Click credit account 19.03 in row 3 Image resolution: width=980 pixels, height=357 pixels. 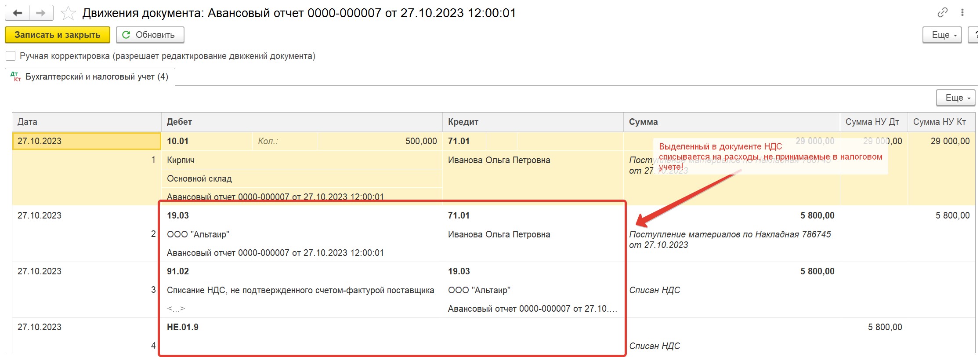tap(459, 271)
